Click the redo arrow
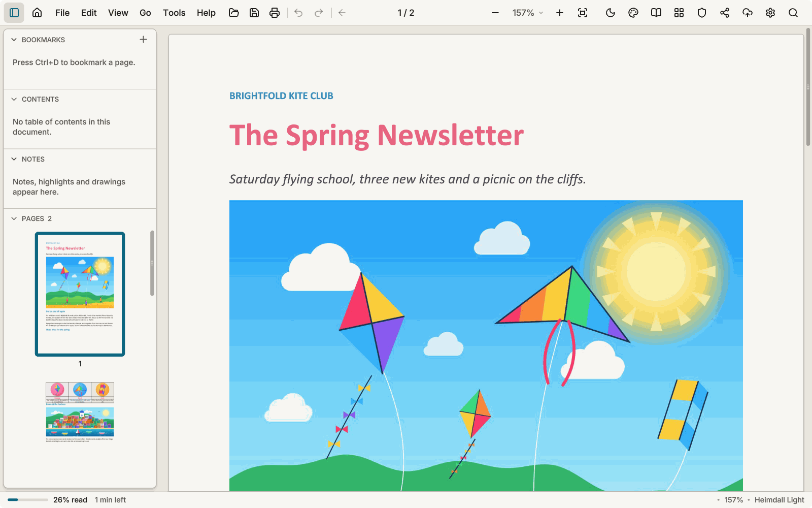Viewport: 812px width, 508px height. click(x=319, y=13)
